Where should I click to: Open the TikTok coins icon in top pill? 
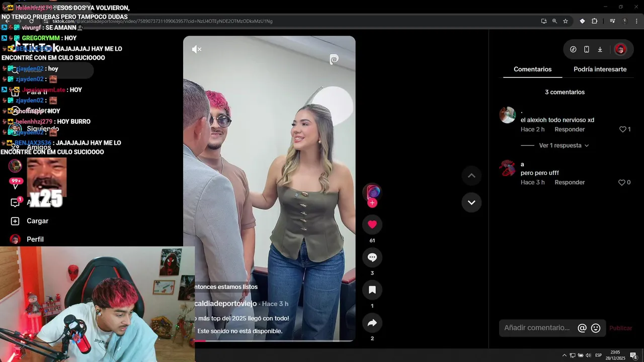[x=573, y=49]
